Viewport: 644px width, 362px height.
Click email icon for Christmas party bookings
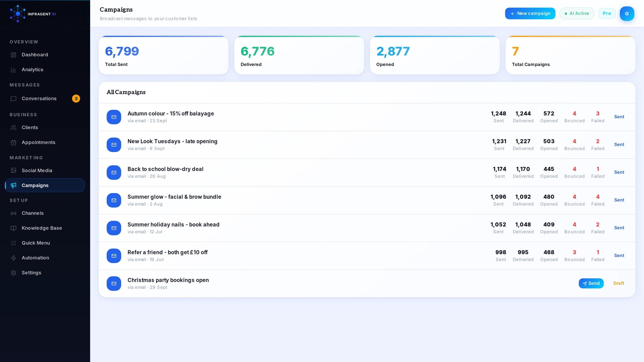point(114,283)
